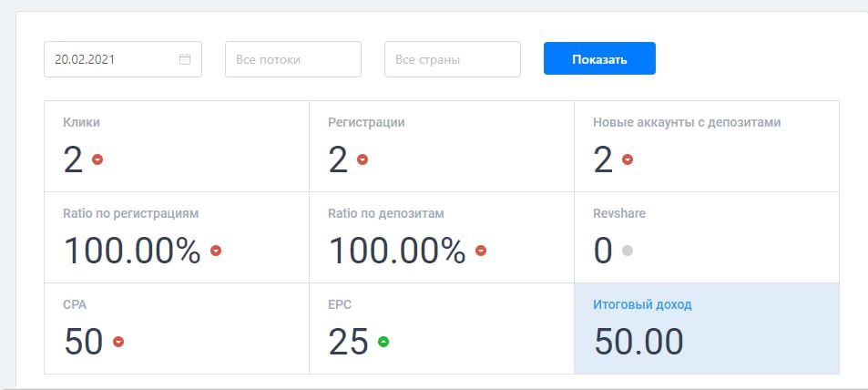The height and width of the screenshot is (390, 868).
Task: Click the red down indicator beside Клики
Action: click(97, 159)
